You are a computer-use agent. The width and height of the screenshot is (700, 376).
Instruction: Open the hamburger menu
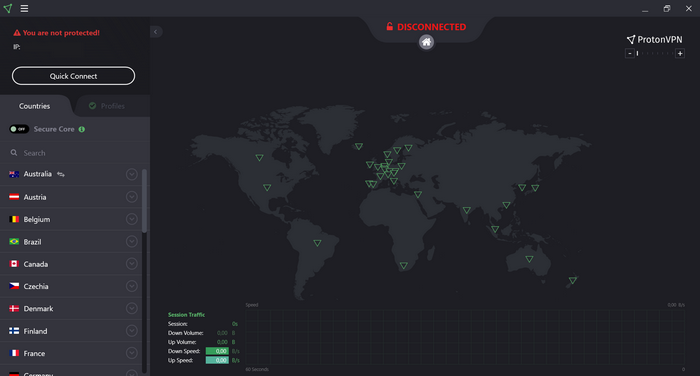[x=24, y=8]
